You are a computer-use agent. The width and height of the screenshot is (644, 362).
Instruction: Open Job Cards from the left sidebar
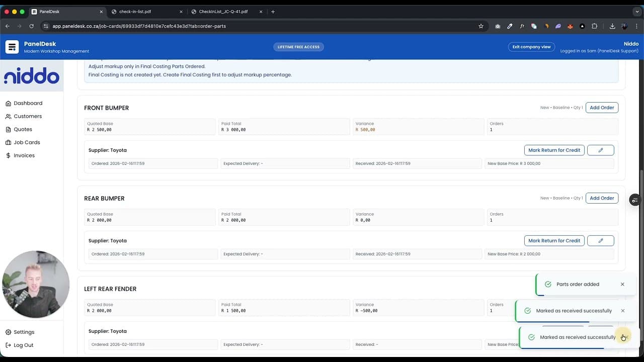click(x=8, y=142)
